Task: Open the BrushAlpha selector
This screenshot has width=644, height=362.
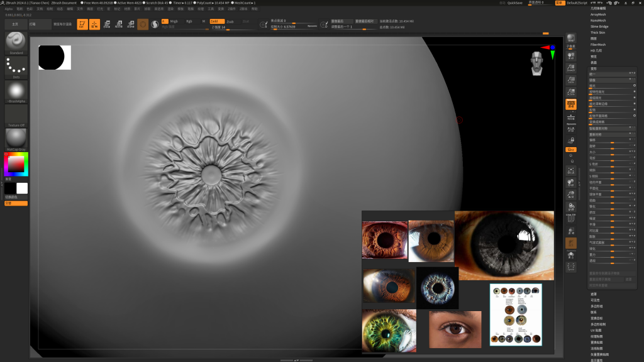Action: (16, 92)
